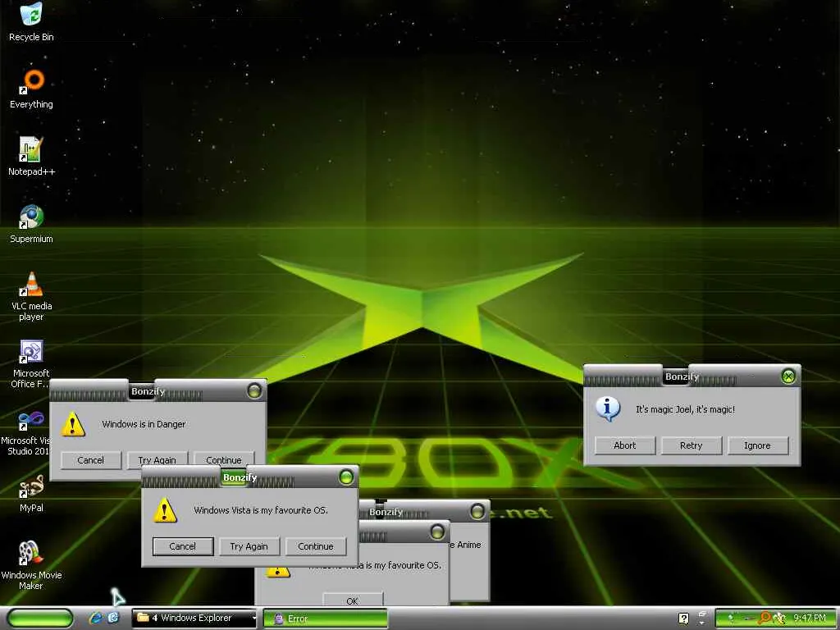Click Retry in the magic Joel dialog
The width and height of the screenshot is (840, 630).
point(691,445)
